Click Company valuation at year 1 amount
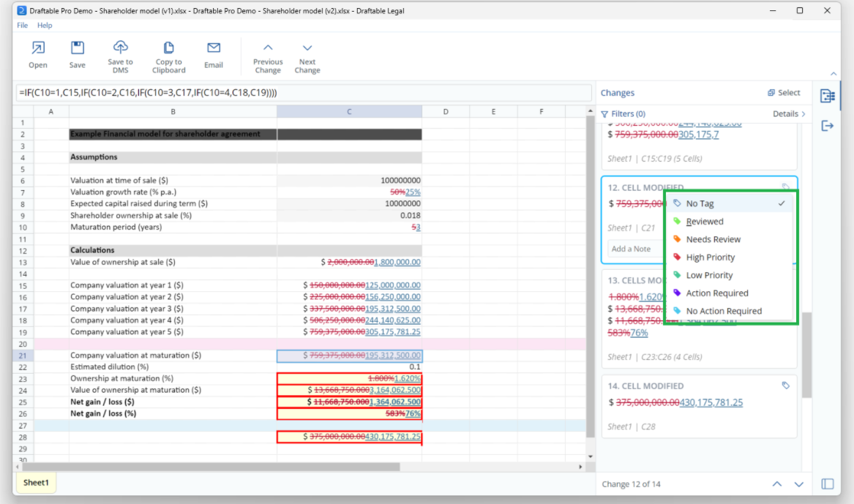 349,285
